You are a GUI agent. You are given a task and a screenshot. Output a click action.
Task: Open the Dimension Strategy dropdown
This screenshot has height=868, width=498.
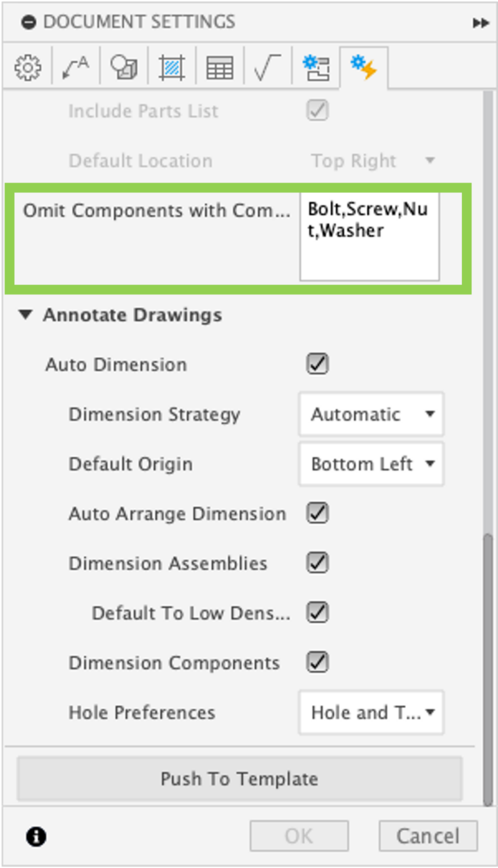point(371,414)
